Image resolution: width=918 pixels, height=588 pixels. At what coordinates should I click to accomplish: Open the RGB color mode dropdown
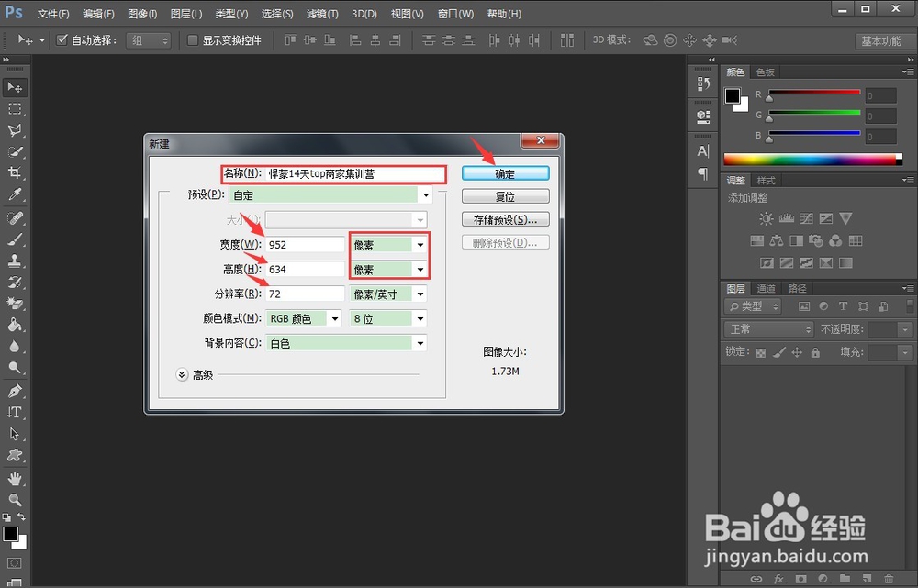303,318
